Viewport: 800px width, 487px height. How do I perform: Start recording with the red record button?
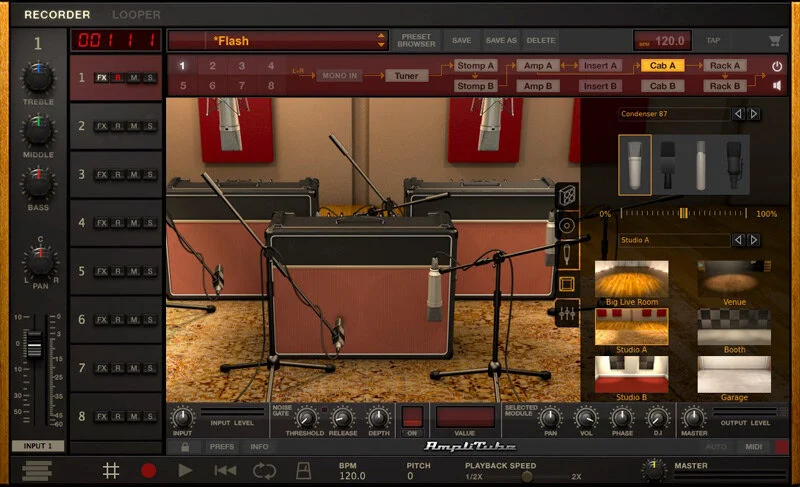[148, 470]
